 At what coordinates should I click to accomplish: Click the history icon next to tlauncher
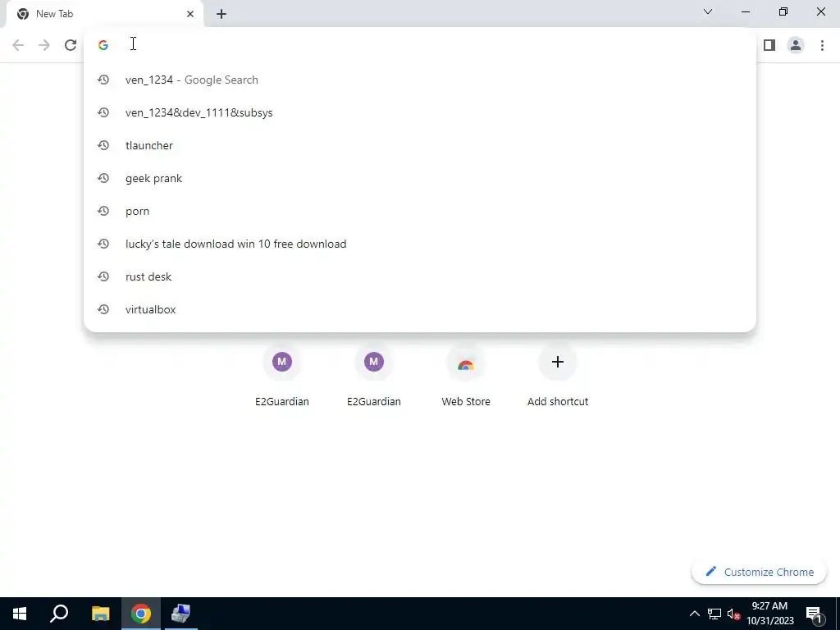tap(103, 145)
